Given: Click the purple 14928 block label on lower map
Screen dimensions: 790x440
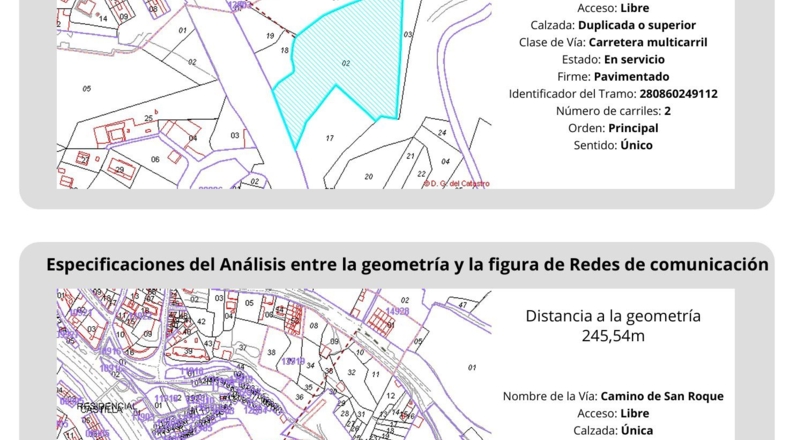Looking at the screenshot, I should click(x=398, y=311).
